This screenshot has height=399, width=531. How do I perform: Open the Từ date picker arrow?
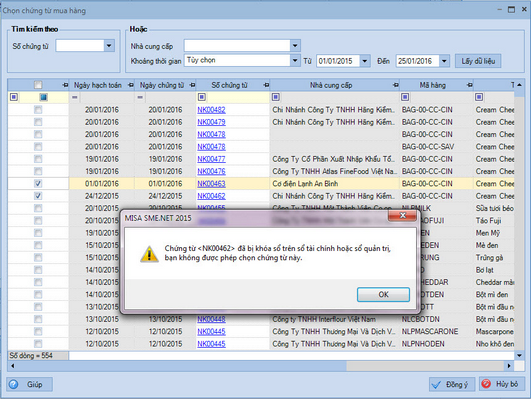[x=365, y=61]
